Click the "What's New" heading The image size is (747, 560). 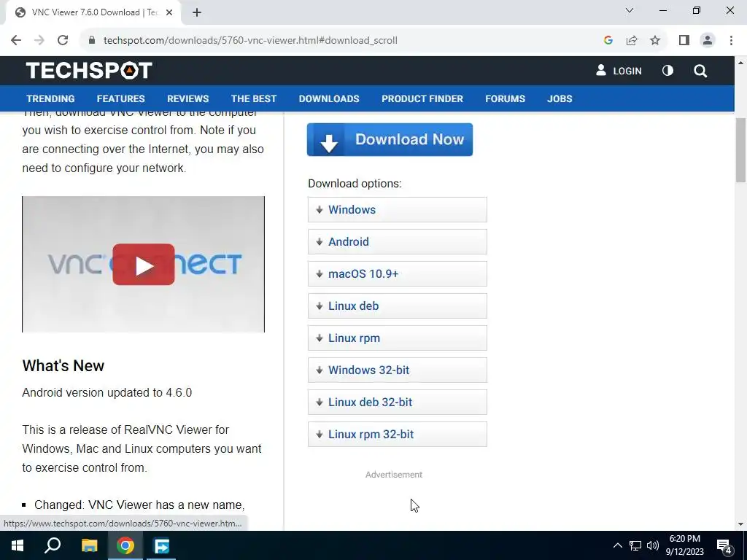pos(63,366)
